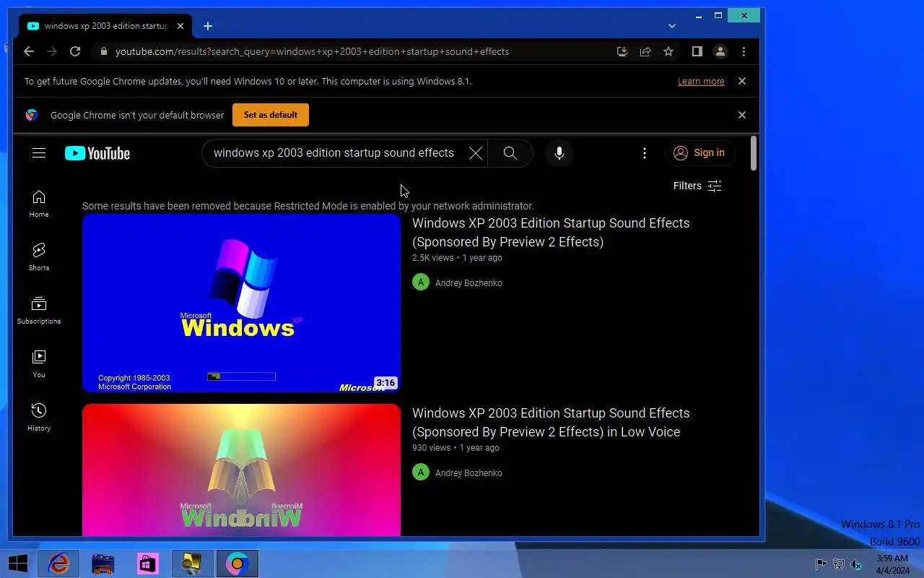Open Andrey Bozhenko channel under Low Voice video

tap(468, 473)
